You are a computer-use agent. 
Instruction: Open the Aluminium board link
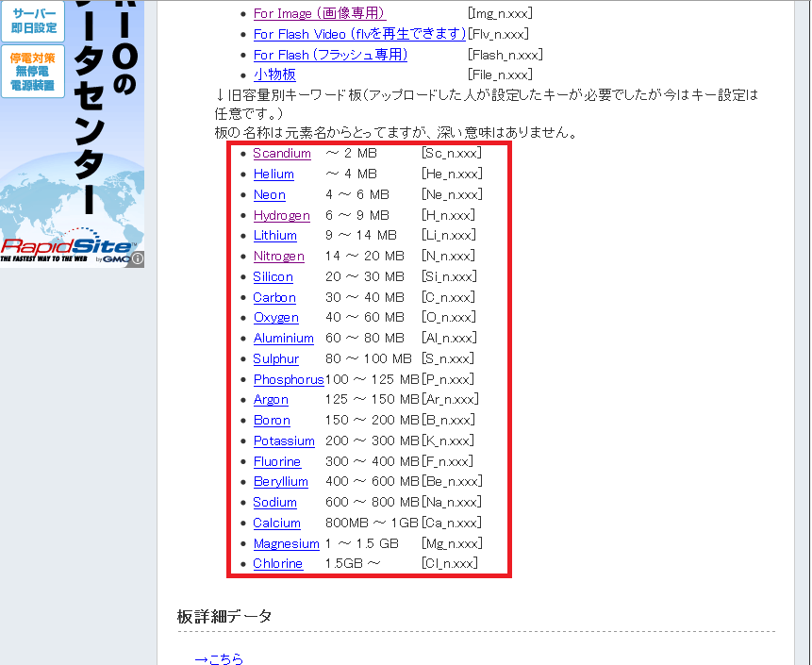(283, 338)
